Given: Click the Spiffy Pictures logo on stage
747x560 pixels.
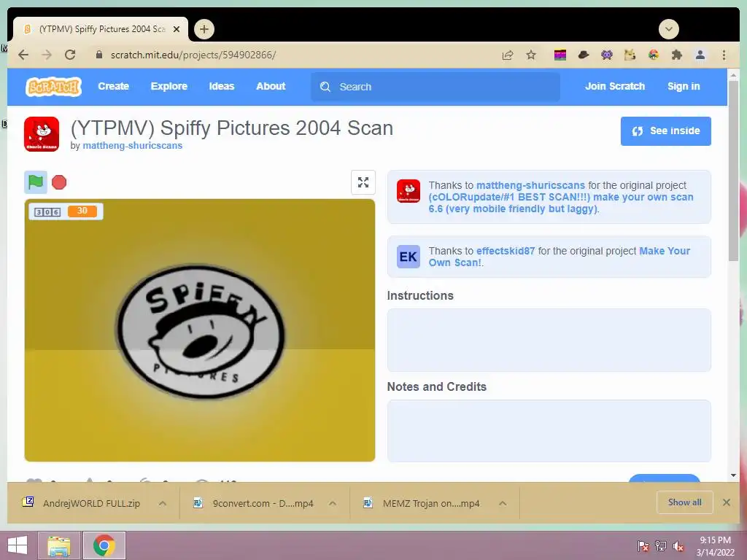Looking at the screenshot, I should [201, 332].
